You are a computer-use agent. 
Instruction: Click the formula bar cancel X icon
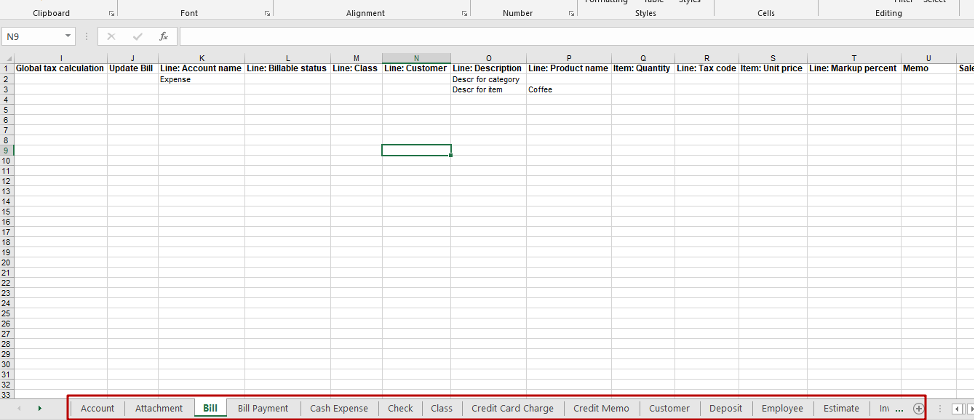(x=111, y=37)
